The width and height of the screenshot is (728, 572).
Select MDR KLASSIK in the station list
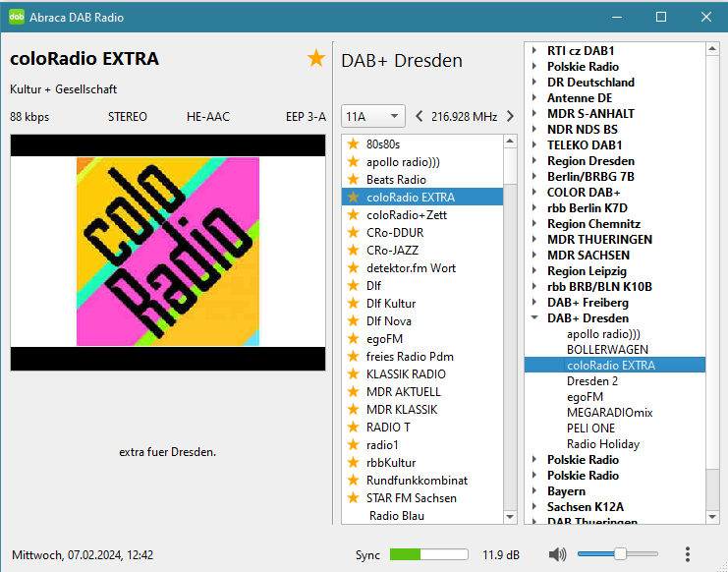tap(402, 410)
